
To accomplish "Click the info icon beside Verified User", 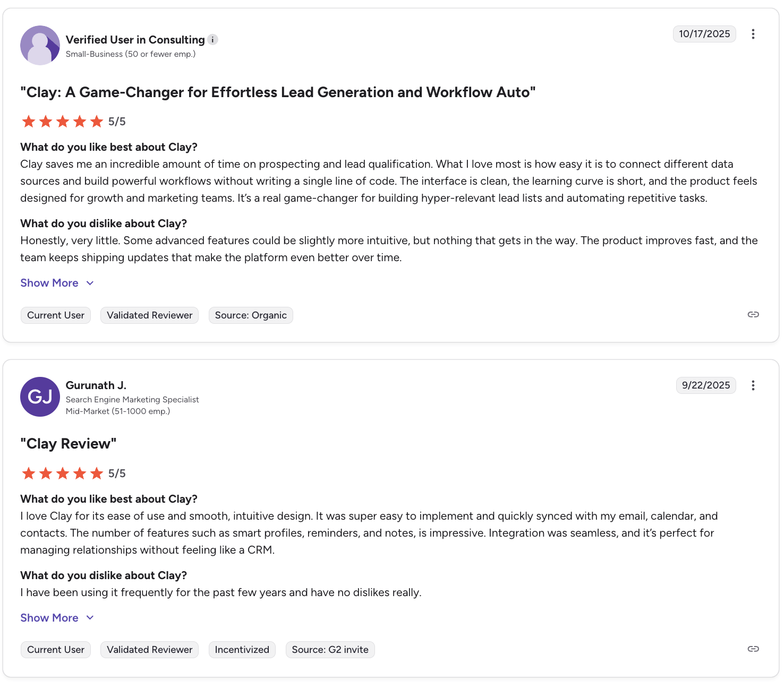I will 212,40.
